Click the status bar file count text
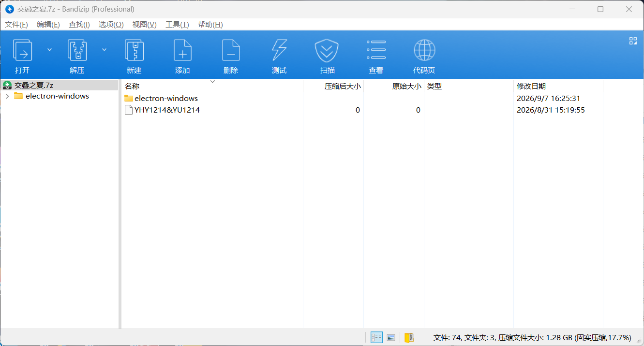 click(533, 337)
